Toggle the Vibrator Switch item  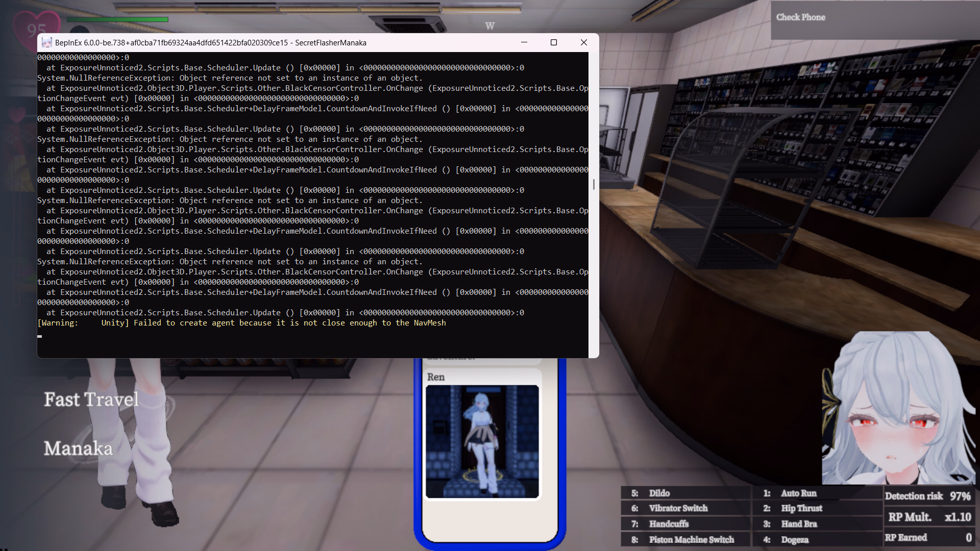[678, 508]
